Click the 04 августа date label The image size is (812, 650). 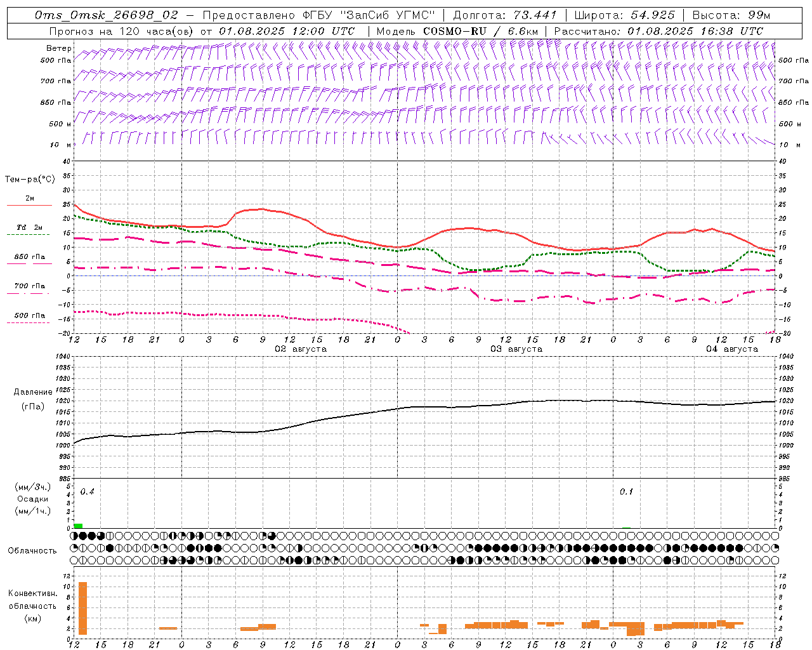coord(732,349)
